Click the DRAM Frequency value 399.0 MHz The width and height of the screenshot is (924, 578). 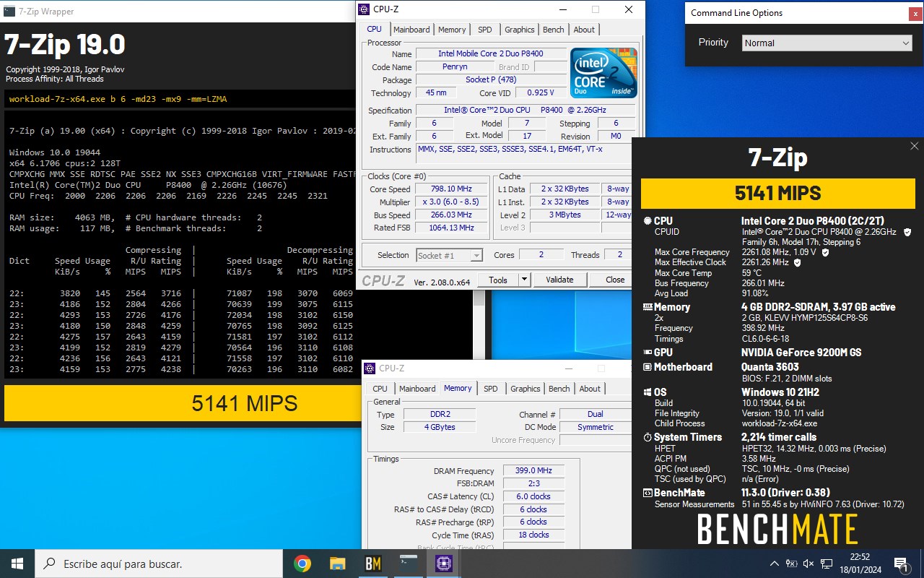533,470
